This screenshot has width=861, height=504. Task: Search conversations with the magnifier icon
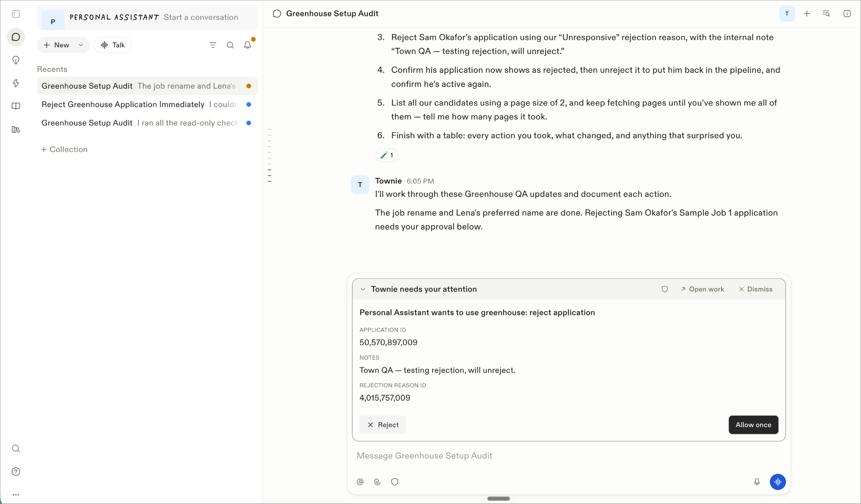coord(230,45)
